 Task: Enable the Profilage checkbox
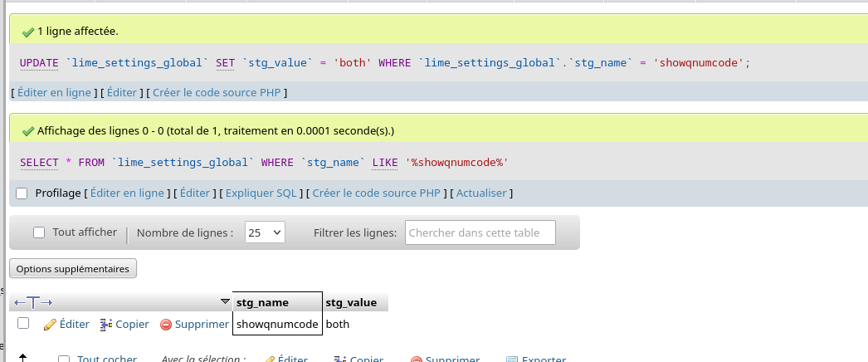click(22, 193)
